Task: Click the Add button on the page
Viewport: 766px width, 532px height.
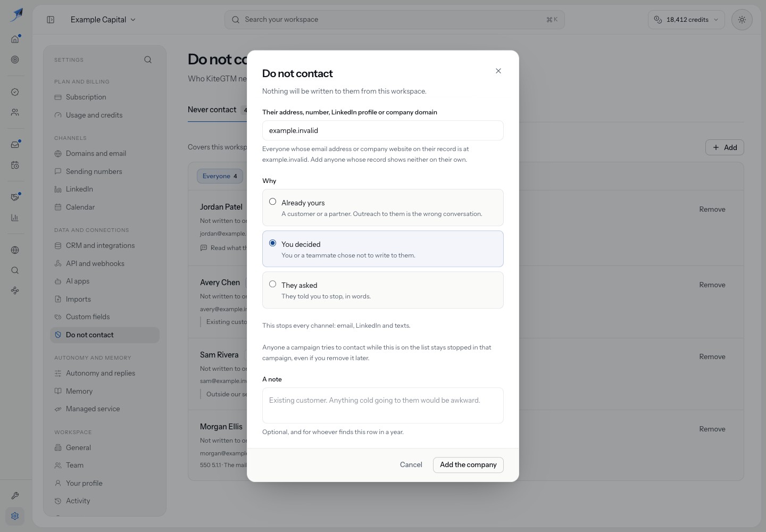Action: point(725,147)
